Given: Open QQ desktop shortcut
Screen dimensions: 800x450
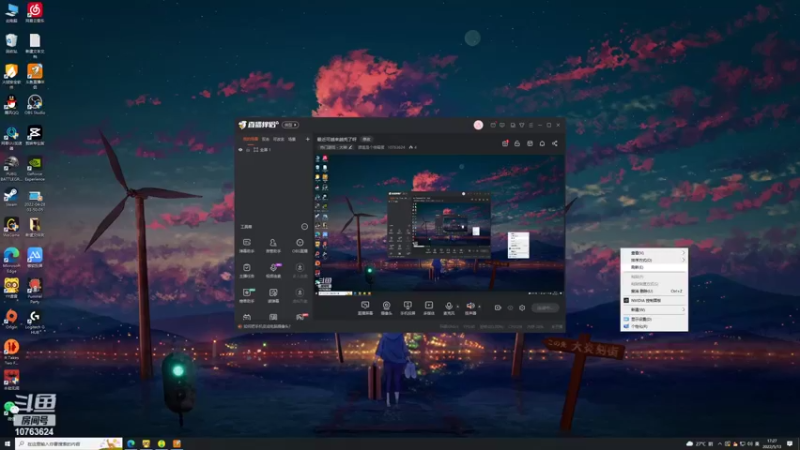Looking at the screenshot, I should [11, 105].
